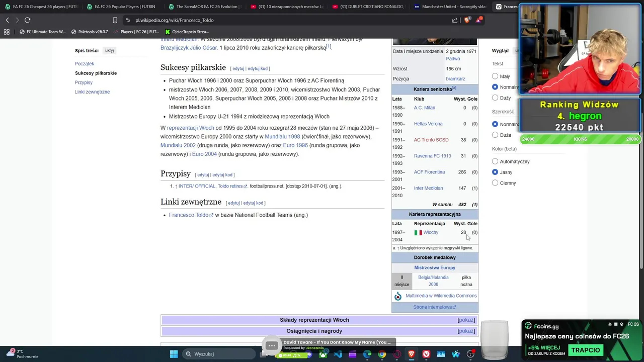The height and width of the screenshot is (362, 644).
Task: Select 'Jasny' color mode
Action: click(495, 172)
